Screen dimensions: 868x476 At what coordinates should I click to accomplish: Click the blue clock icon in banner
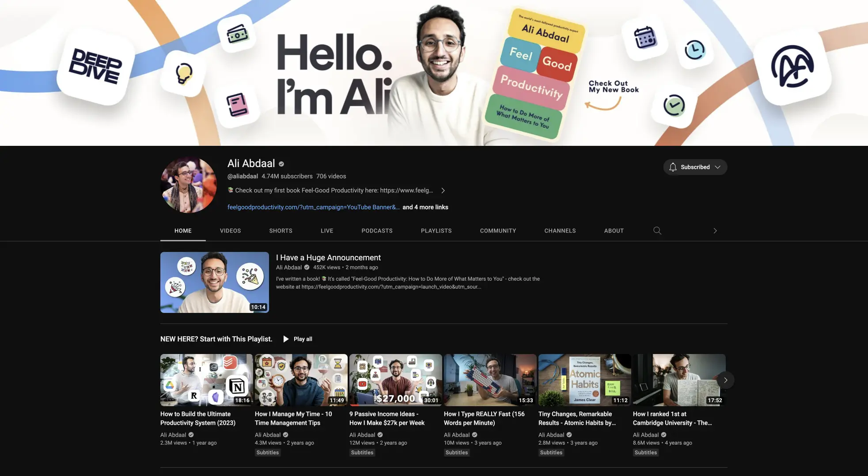(695, 50)
